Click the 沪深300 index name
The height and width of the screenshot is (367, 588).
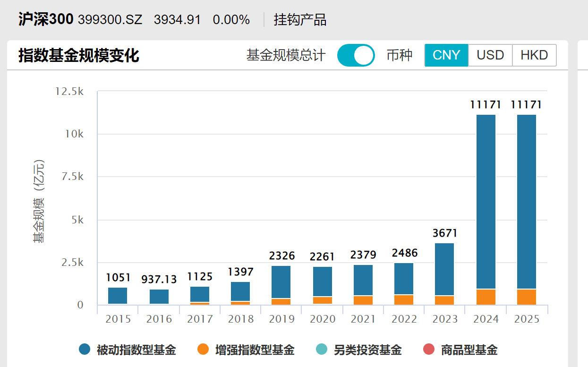coord(44,19)
